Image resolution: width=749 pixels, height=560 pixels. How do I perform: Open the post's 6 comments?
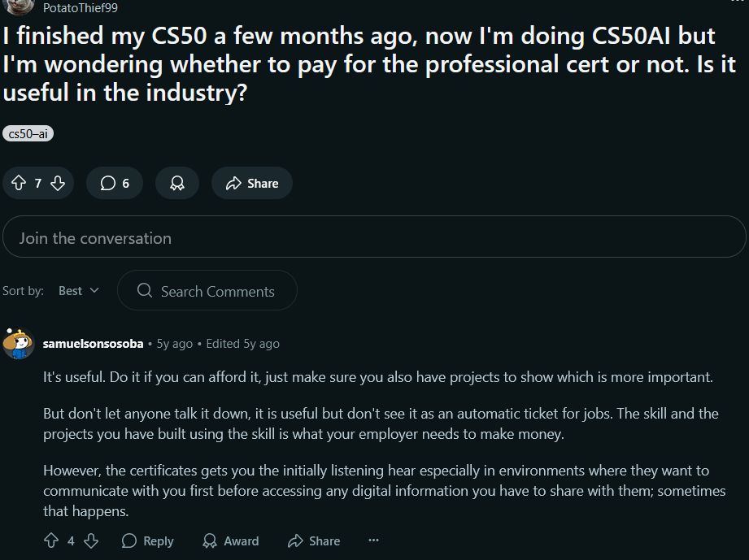(115, 183)
